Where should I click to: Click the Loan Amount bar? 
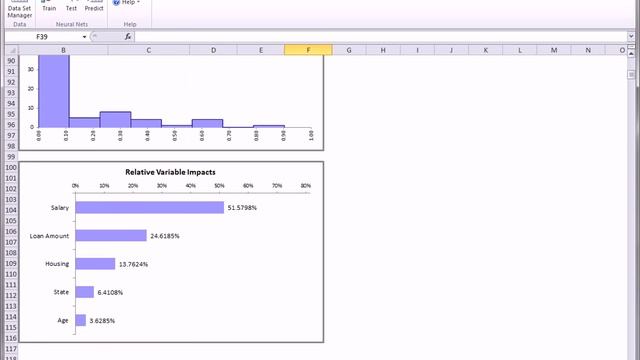[111, 236]
